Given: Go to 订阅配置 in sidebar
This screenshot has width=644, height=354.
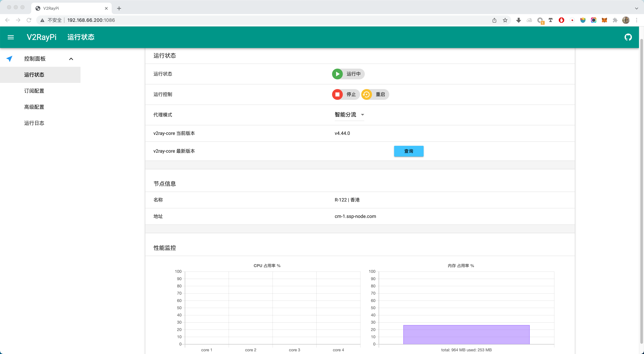Looking at the screenshot, I should pos(34,91).
